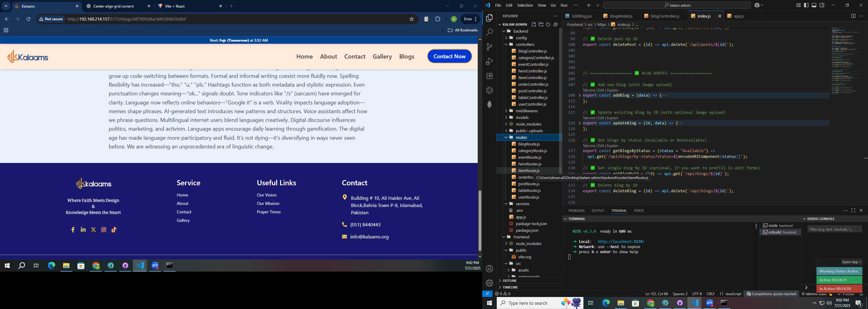Open the File menu in VS Code
The height and width of the screenshot is (309, 868).
click(498, 5)
